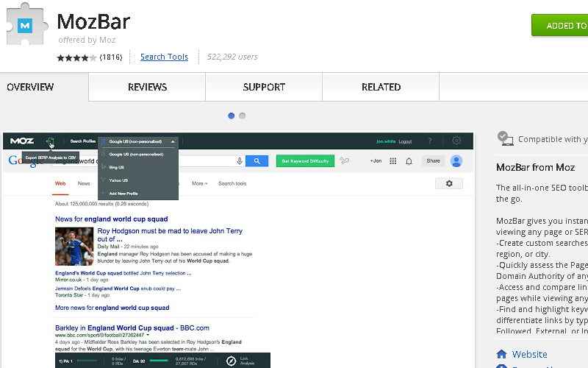Click the green ADDED TO button
The width and height of the screenshot is (588, 368).
click(x=560, y=26)
